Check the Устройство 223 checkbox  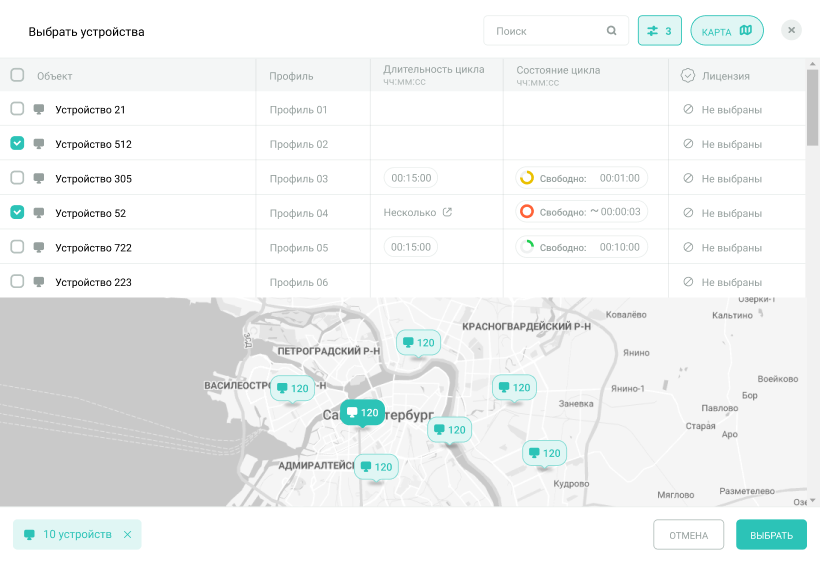click(17, 281)
